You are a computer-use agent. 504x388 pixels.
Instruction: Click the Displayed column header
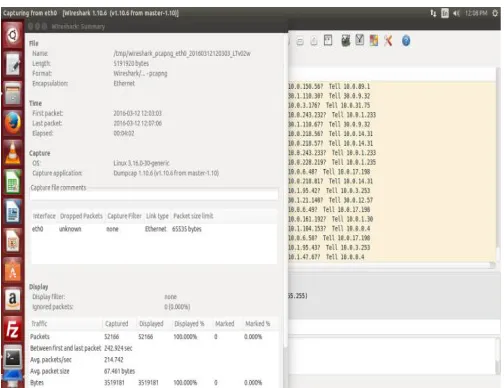click(x=151, y=324)
